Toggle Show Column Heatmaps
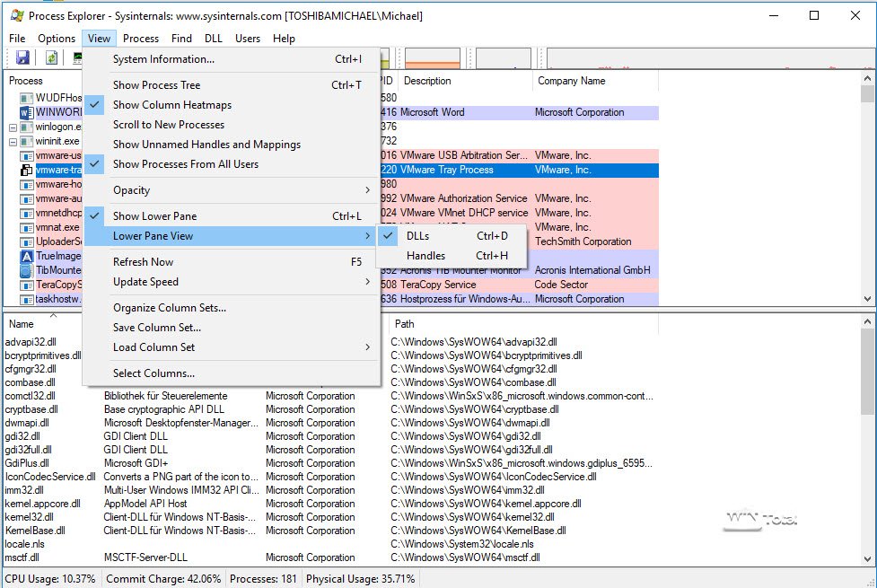This screenshot has width=877, height=588. (232, 105)
